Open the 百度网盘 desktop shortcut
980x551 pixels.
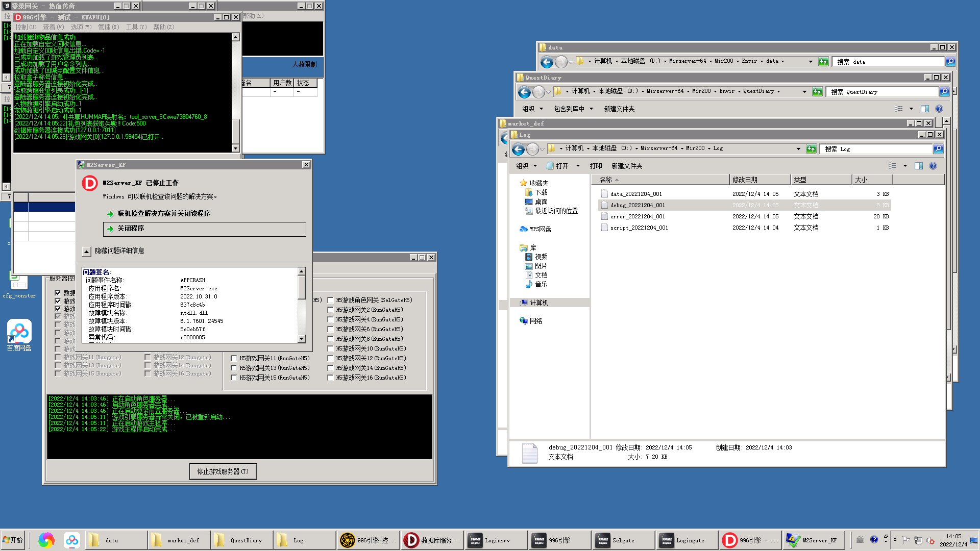tap(19, 335)
